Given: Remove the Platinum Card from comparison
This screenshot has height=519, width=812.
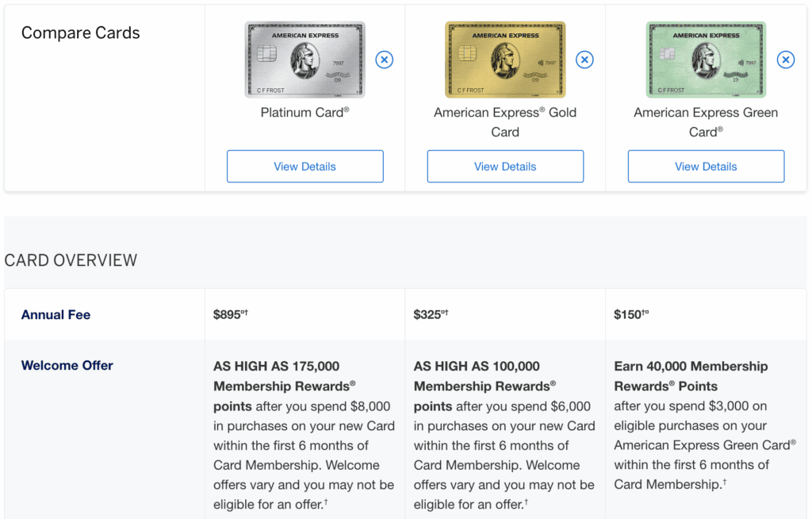Looking at the screenshot, I should (384, 60).
